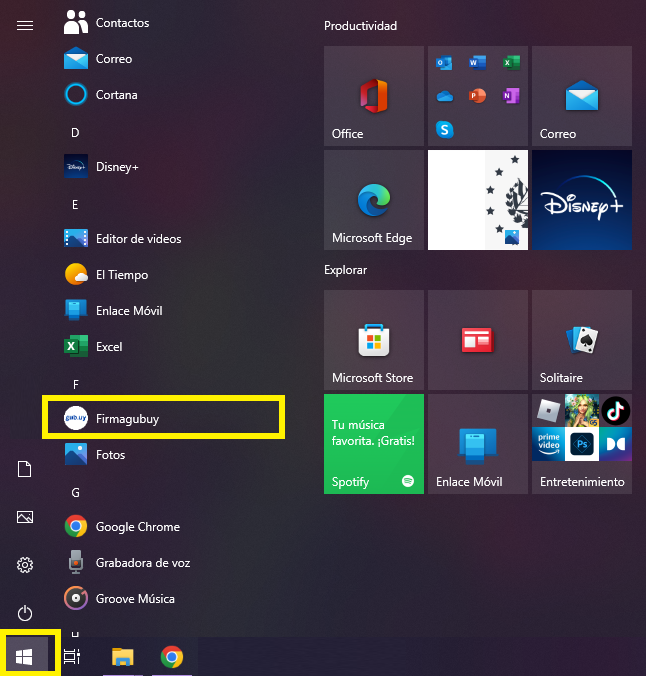Open Documents from the Start sidebar
This screenshot has height=676, width=646.
pyautogui.click(x=25, y=469)
